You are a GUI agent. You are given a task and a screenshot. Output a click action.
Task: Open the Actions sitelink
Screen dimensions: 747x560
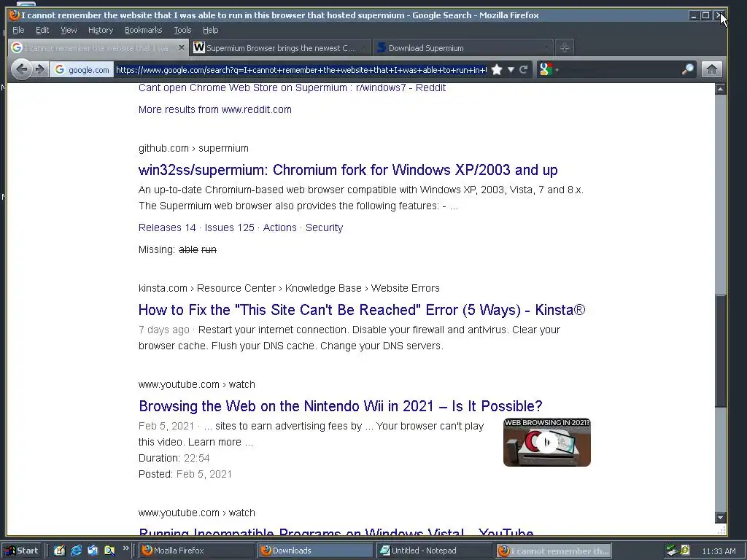coord(279,227)
